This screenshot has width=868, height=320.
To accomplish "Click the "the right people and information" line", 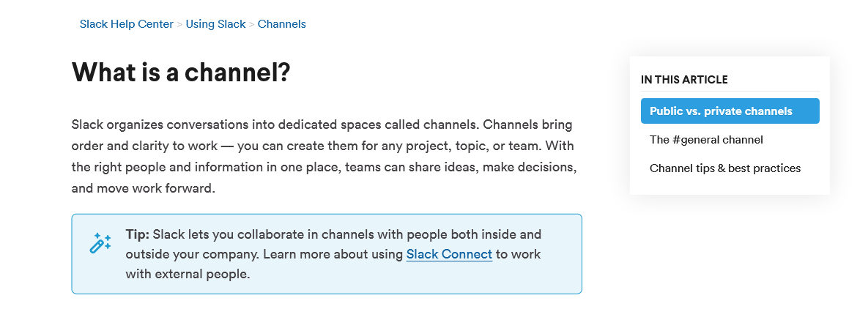I will click(x=324, y=167).
